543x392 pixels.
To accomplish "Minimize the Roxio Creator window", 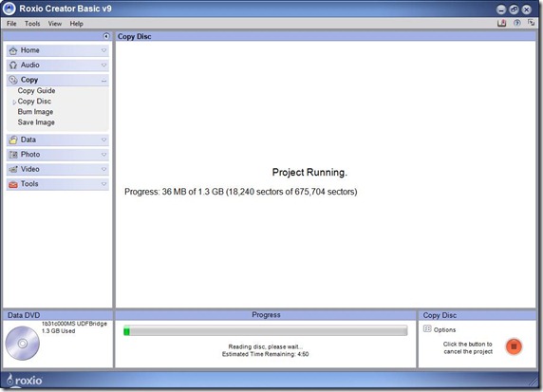I will click(x=501, y=9).
